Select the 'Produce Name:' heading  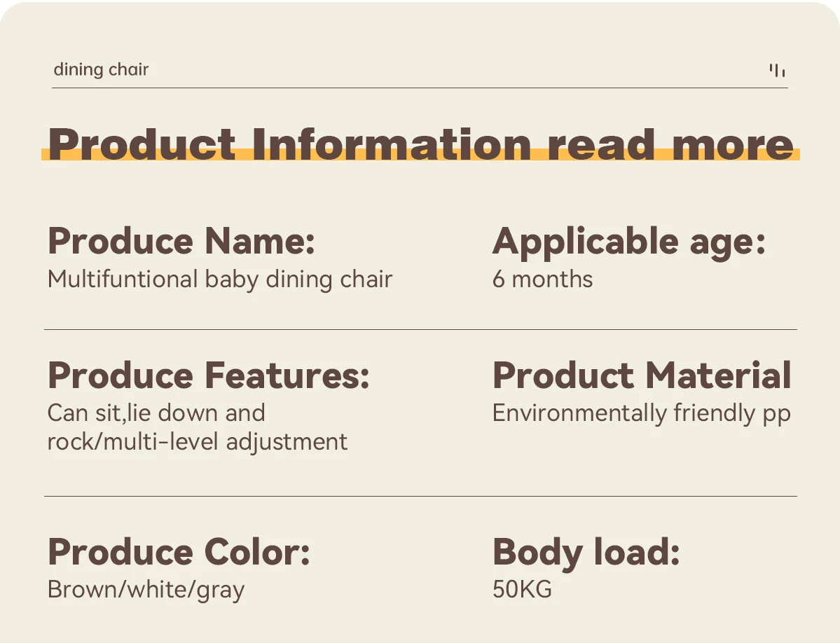(x=181, y=241)
